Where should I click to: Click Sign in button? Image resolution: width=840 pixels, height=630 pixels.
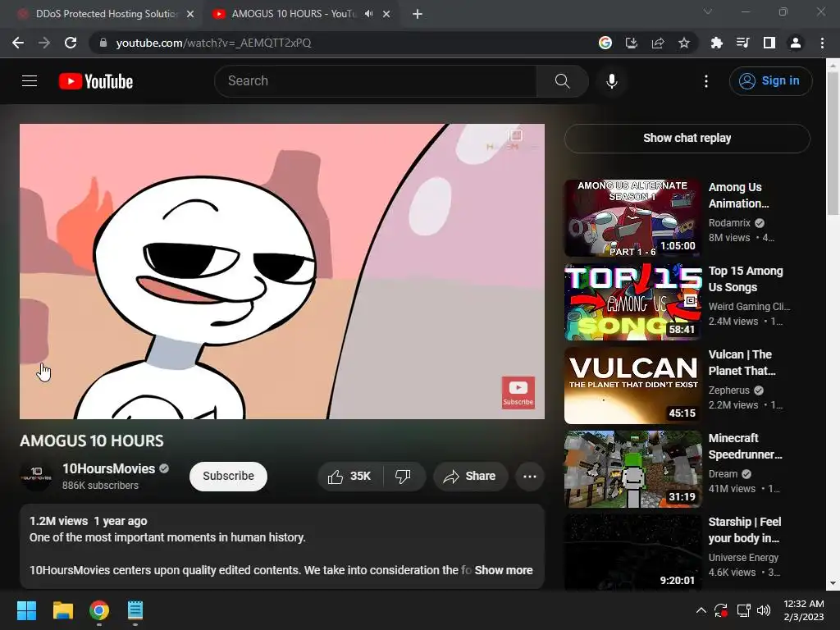tap(771, 81)
